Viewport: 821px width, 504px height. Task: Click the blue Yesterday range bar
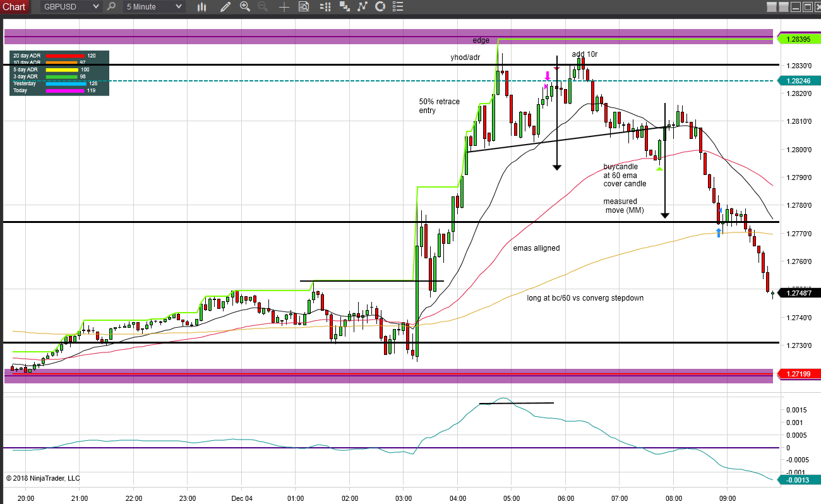[66, 83]
